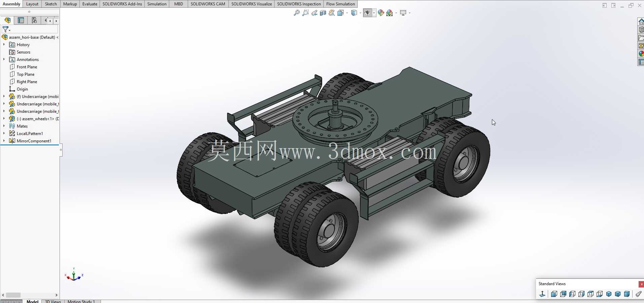Toggle the Hide/Show Items eye icon
The width and height of the screenshot is (644, 303).
coord(367,13)
